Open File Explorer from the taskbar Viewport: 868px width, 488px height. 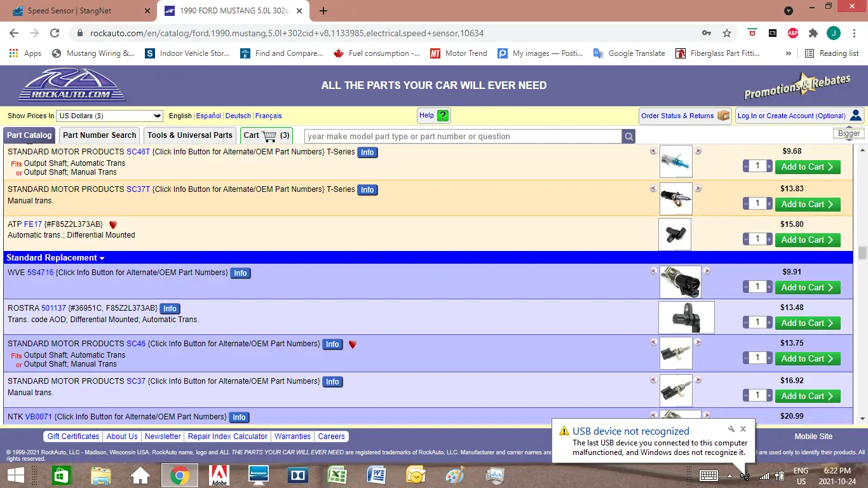(x=101, y=475)
